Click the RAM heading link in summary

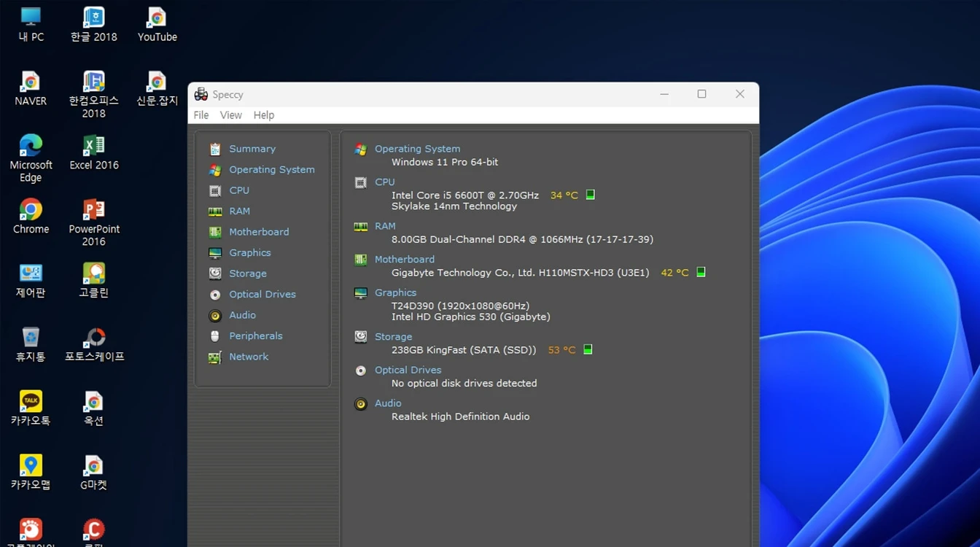tap(385, 226)
